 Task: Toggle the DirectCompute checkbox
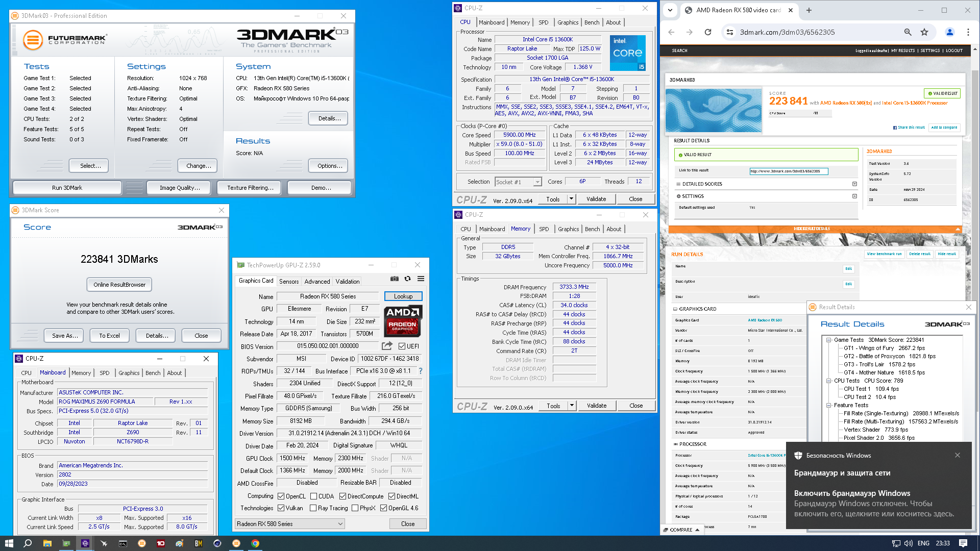(x=342, y=496)
